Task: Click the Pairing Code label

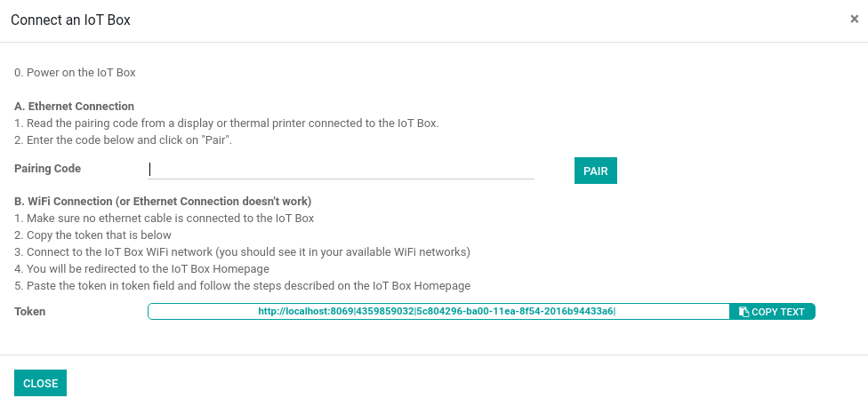Action: [x=48, y=169]
